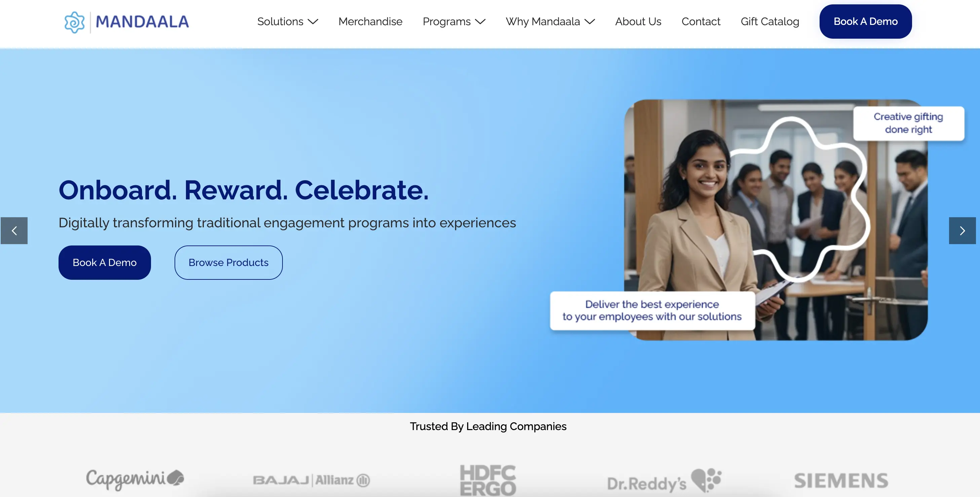
Task: Click the Mandaala spiral logo icon
Action: click(x=75, y=22)
